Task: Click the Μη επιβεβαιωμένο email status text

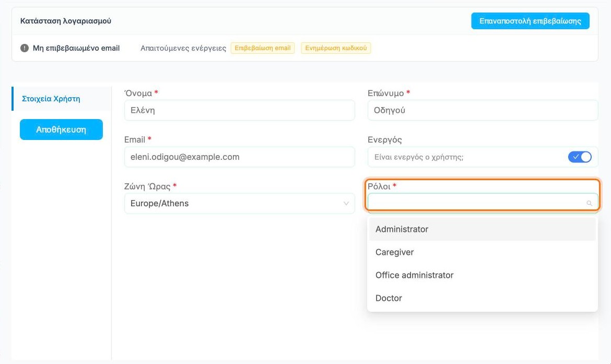Action: click(76, 48)
